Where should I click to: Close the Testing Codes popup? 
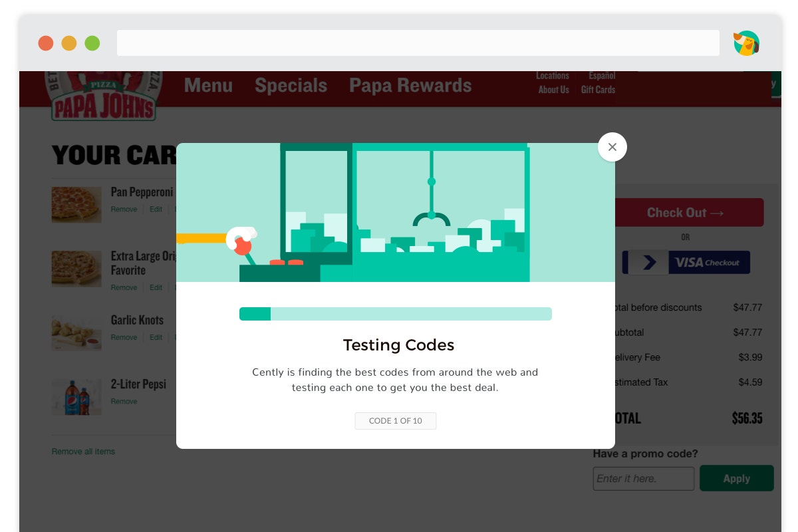[612, 147]
